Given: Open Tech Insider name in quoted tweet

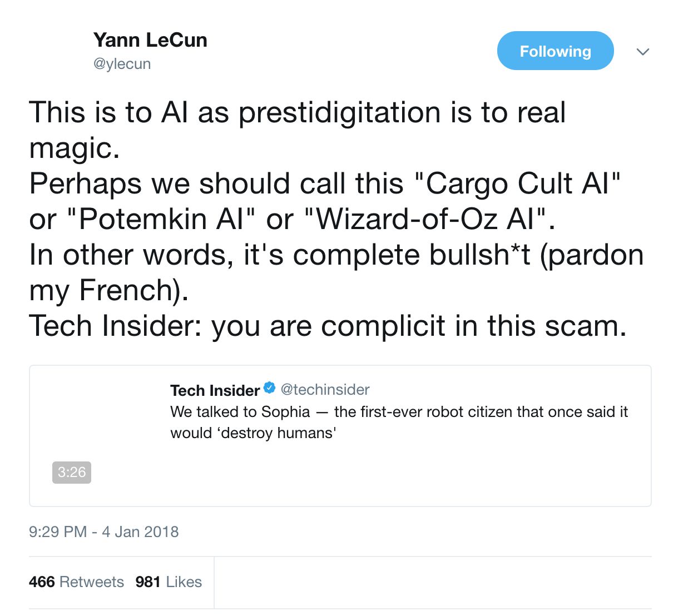Looking at the screenshot, I should 215,390.
